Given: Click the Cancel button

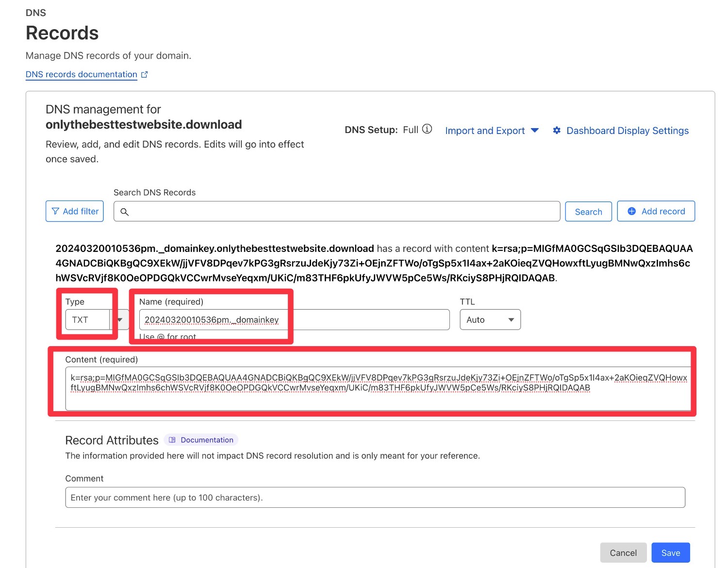Looking at the screenshot, I should [x=623, y=552].
